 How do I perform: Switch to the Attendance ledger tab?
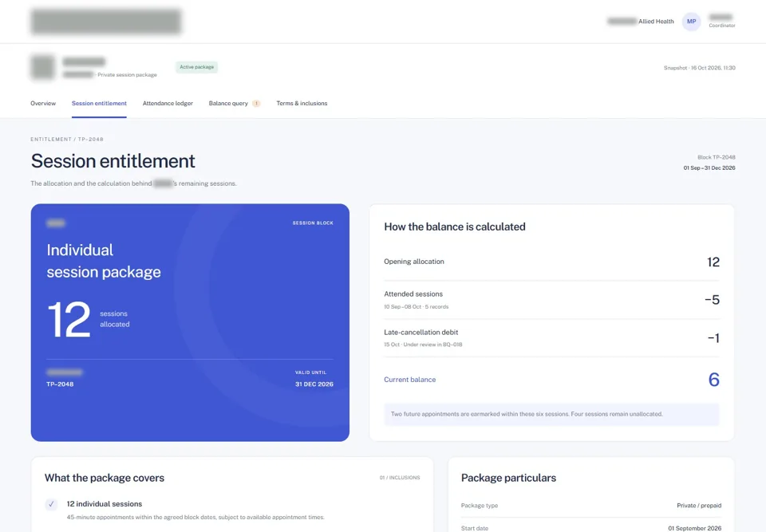(168, 104)
